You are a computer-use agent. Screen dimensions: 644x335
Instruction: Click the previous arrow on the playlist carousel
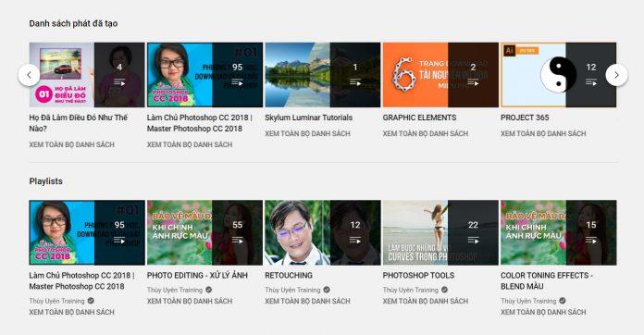pos(29,75)
